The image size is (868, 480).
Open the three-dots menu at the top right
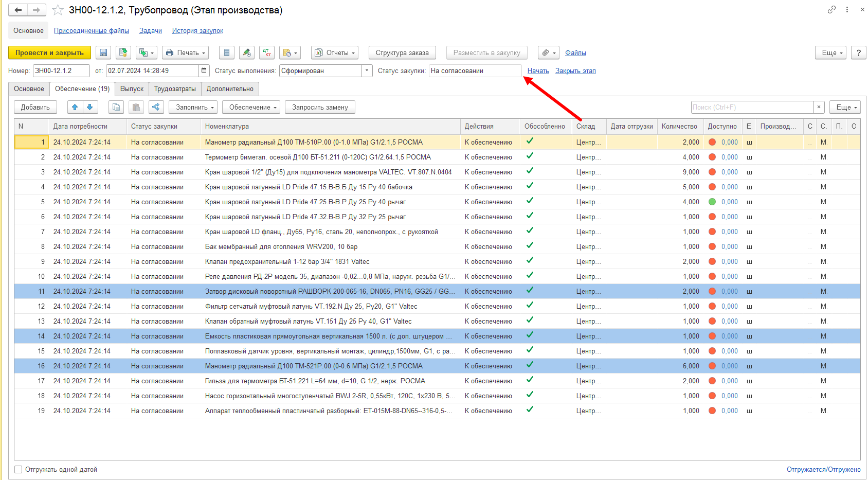pyautogui.click(x=847, y=10)
